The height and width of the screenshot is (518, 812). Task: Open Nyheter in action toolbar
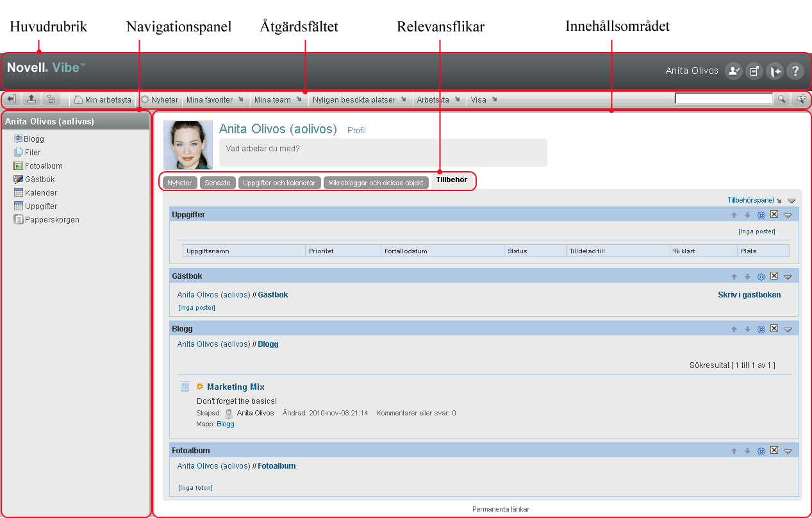tap(160, 100)
